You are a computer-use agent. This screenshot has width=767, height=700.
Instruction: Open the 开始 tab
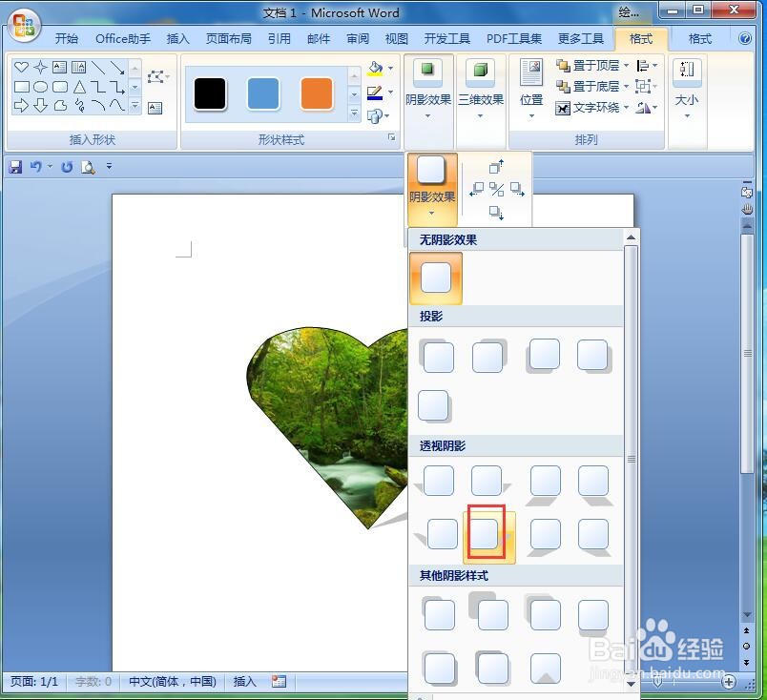point(66,39)
